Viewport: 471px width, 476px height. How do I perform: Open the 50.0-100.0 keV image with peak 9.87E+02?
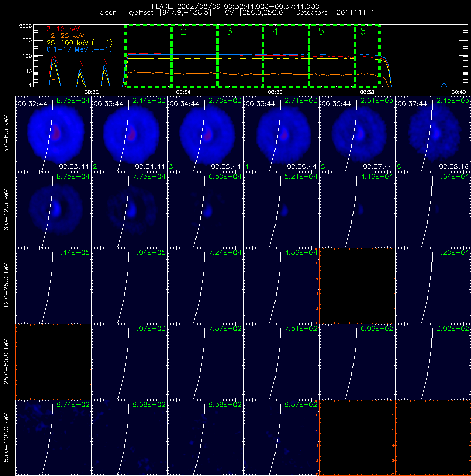(281, 438)
